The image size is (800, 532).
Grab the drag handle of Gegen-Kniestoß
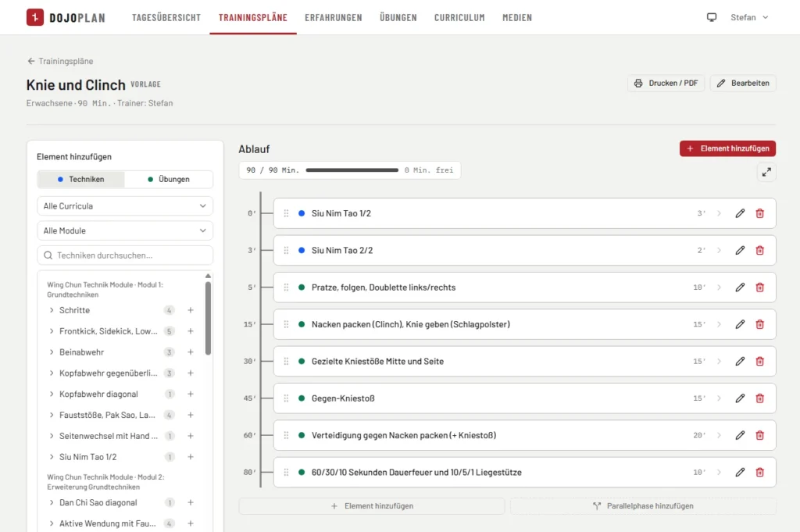[x=286, y=398]
